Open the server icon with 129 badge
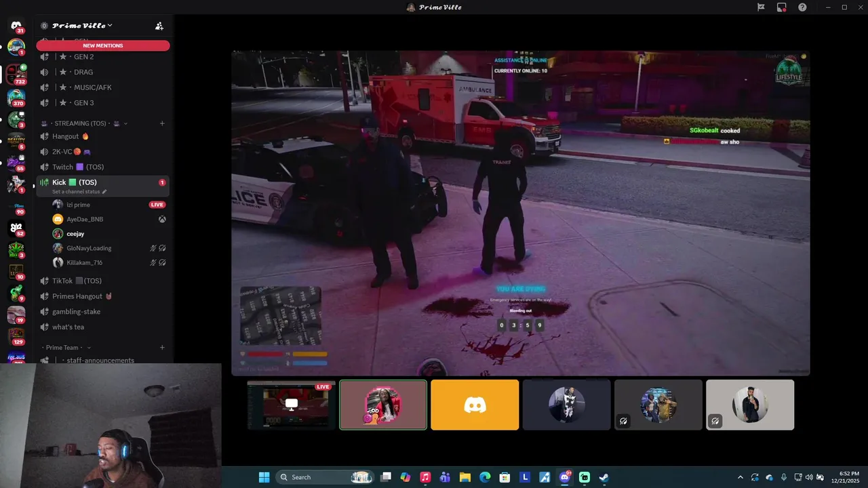This screenshot has height=488, width=868. tap(16, 336)
